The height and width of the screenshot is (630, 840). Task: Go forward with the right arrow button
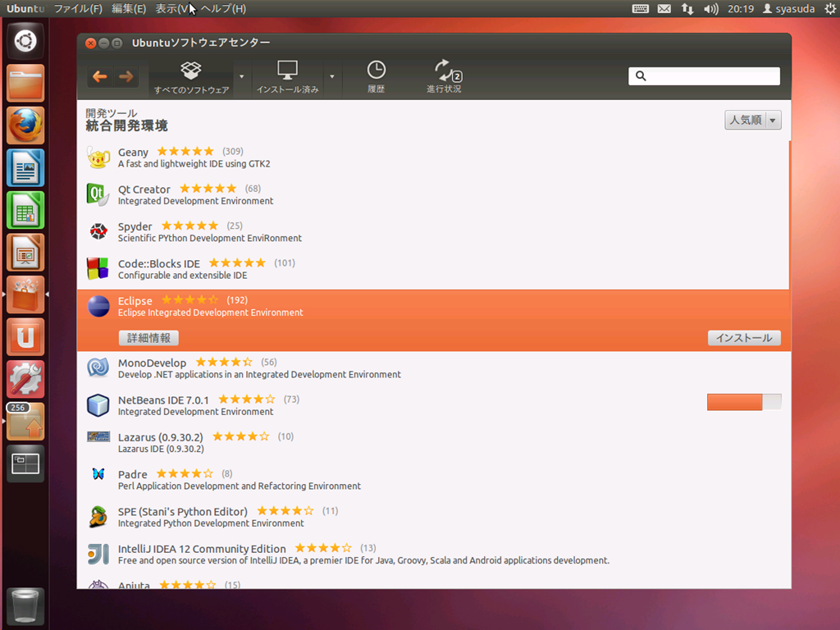[x=126, y=76]
